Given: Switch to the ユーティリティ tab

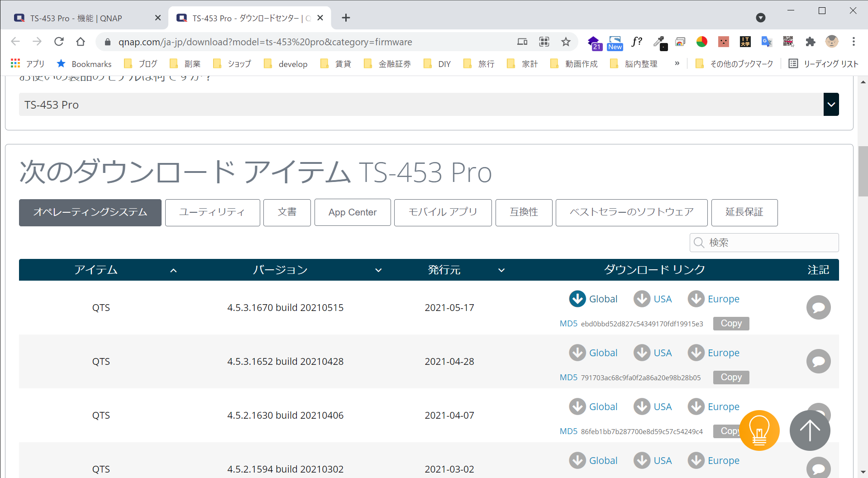Looking at the screenshot, I should click(x=212, y=212).
